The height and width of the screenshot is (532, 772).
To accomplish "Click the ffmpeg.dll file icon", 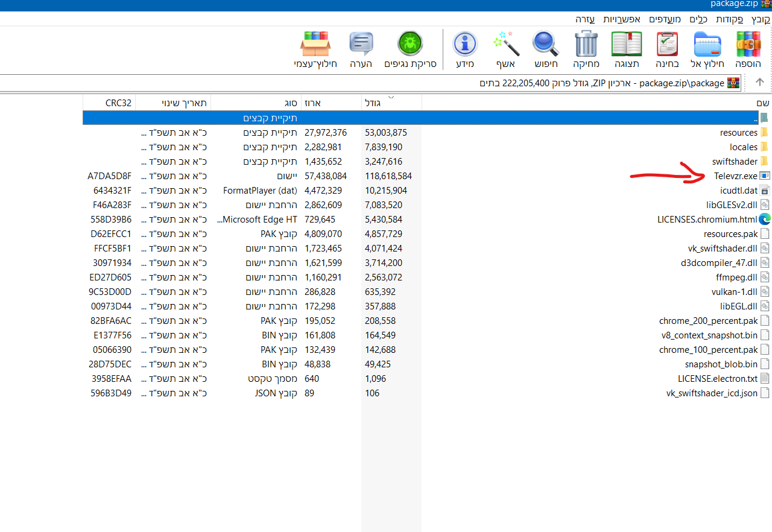I will pyautogui.click(x=765, y=277).
